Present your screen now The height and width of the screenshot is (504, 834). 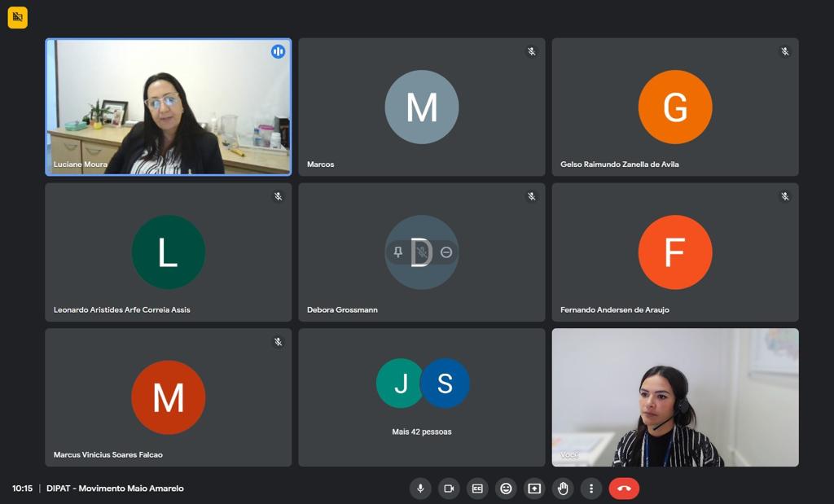tap(534, 489)
